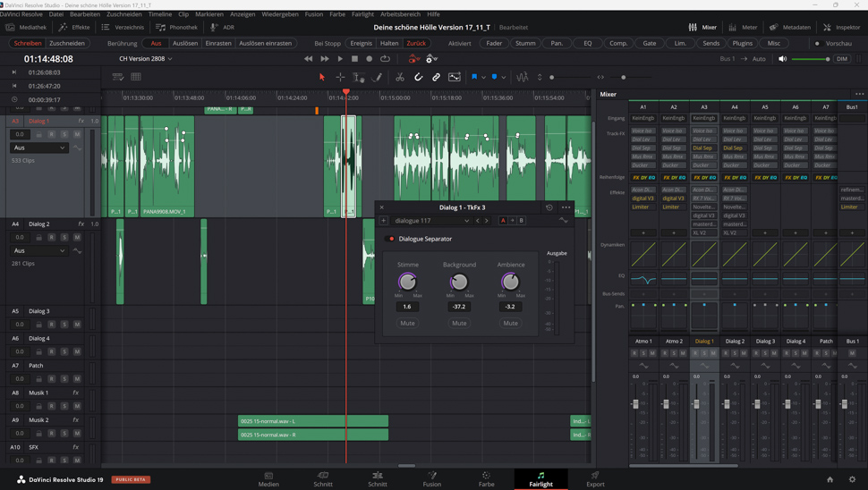The image size is (868, 490).
Task: Click the blue flag icon
Action: (474, 78)
